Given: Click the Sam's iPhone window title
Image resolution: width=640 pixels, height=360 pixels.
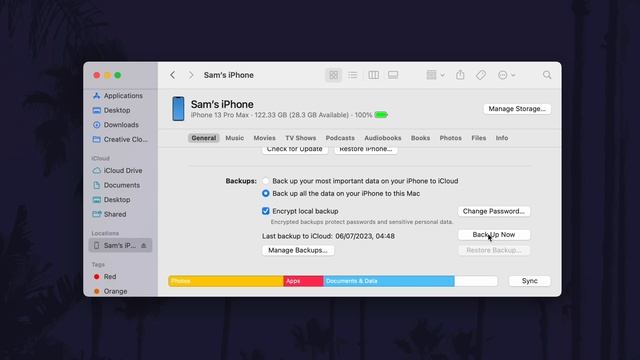Looking at the screenshot, I should [x=229, y=75].
